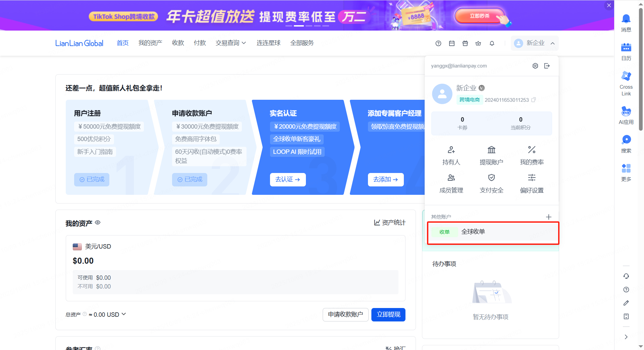The image size is (644, 350).
Task: Show 更多 apps in the right sidebar
Action: tap(626, 172)
